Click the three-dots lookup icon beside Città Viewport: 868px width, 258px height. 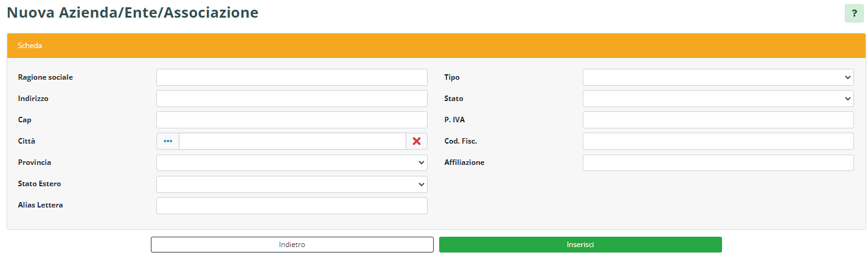coord(168,141)
